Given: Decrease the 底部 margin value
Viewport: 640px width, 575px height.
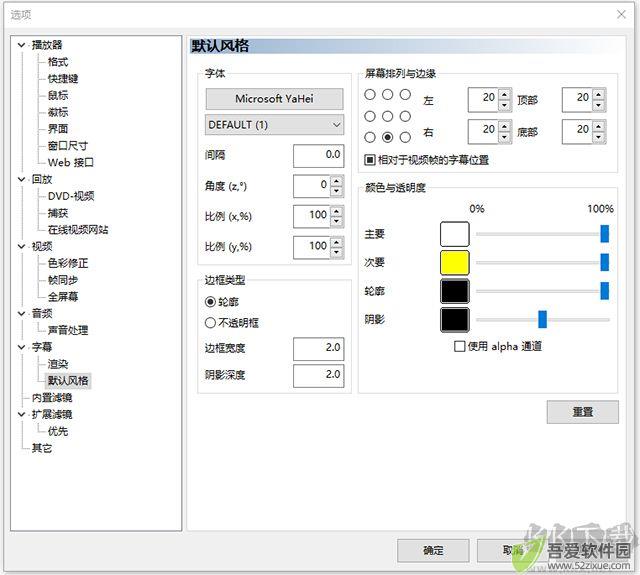Looking at the screenshot, I should 599,138.
